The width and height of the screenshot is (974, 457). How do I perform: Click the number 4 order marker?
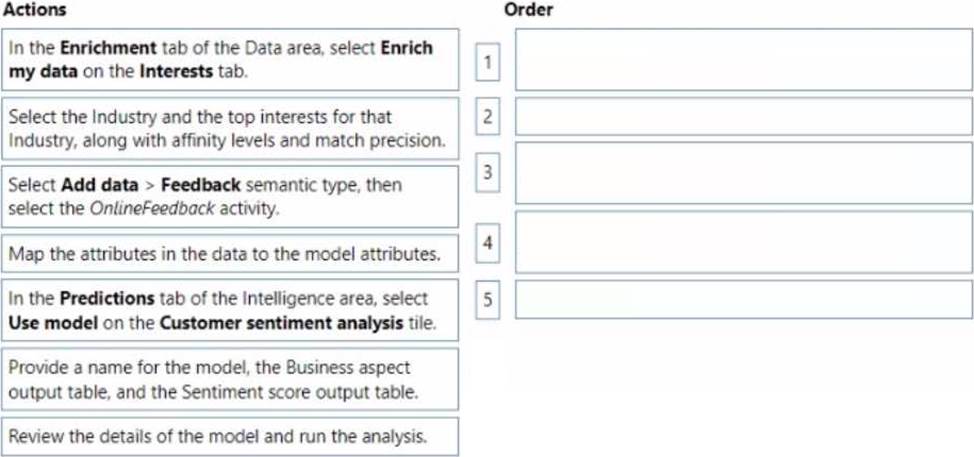(488, 243)
